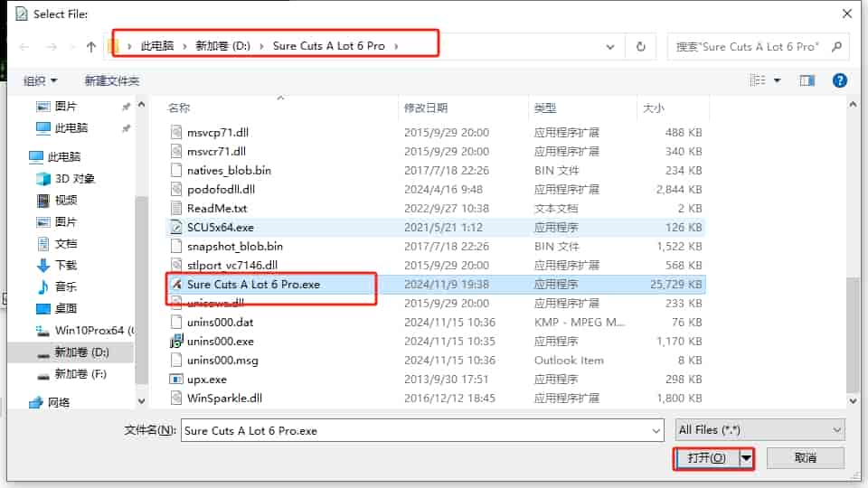Select the podofodll.dll file
The width and height of the screenshot is (868, 488).
pyautogui.click(x=221, y=189)
